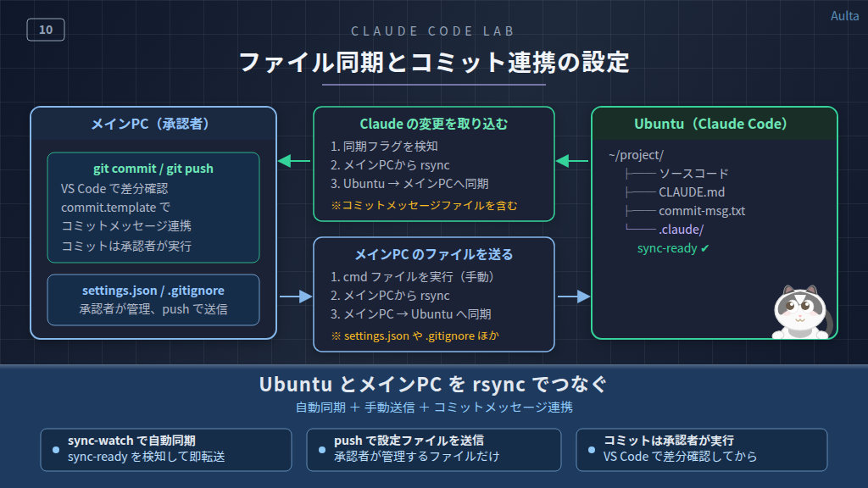Select the ~/project/ root folder
Viewport: 868px width, 488px height.
coord(636,155)
